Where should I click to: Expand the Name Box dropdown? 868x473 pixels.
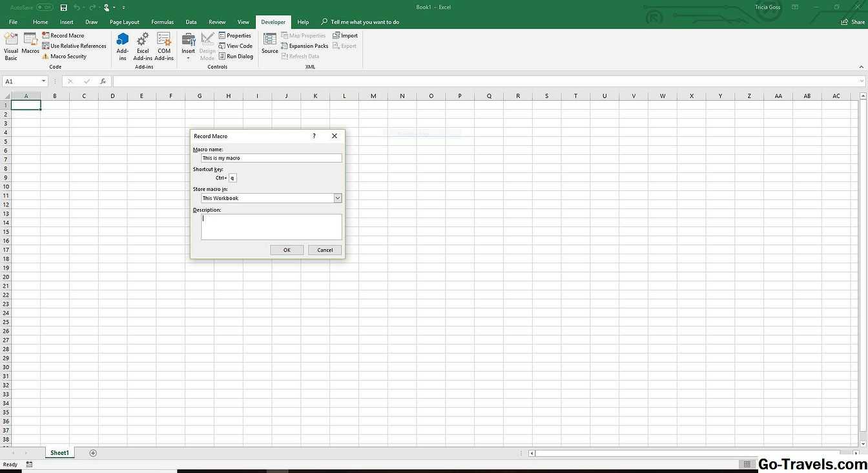tap(44, 81)
